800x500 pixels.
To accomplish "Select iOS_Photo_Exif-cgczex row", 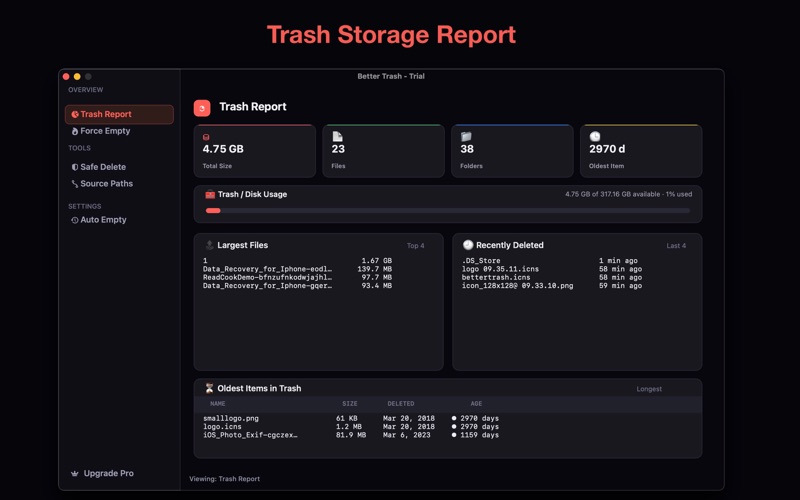I will point(351,435).
